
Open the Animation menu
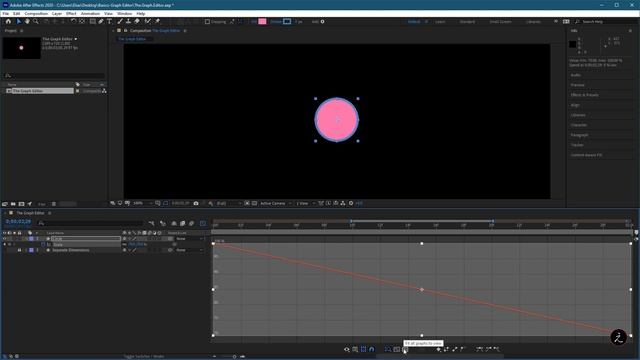tap(90, 13)
